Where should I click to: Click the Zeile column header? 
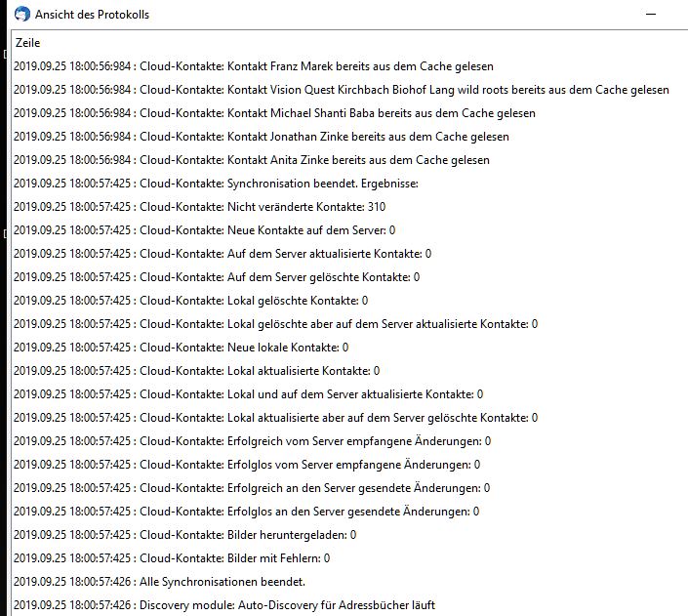coord(27,43)
